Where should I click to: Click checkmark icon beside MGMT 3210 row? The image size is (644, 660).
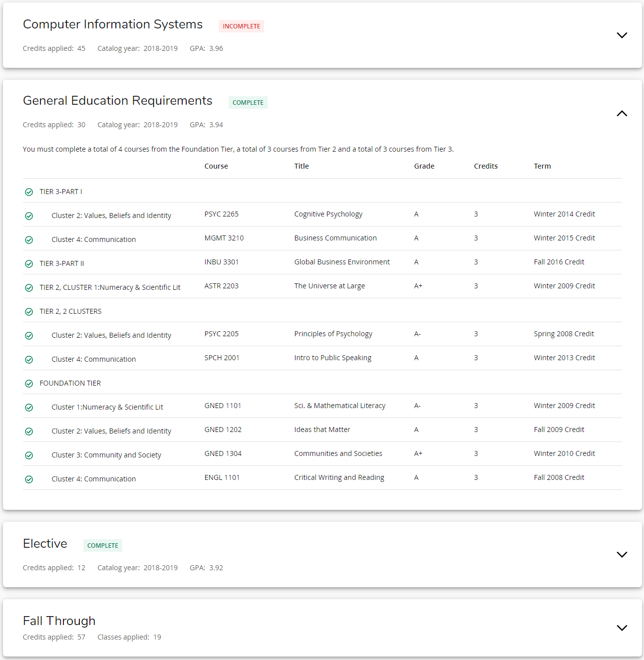pyautogui.click(x=29, y=240)
